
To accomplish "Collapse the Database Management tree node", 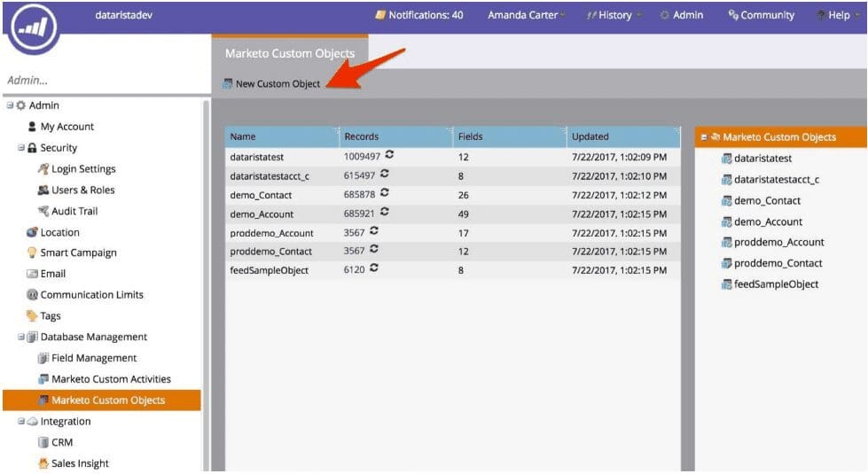I will click(20, 337).
